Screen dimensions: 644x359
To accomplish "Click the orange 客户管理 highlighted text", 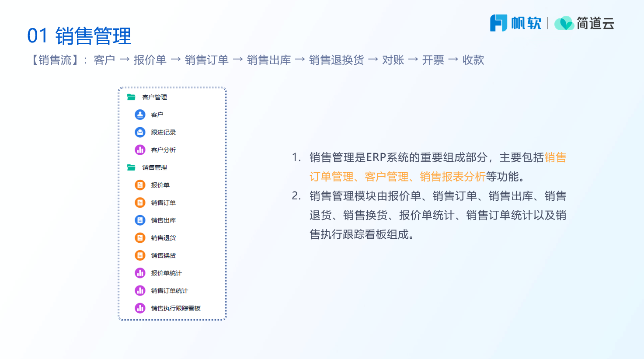I will click(x=386, y=177).
